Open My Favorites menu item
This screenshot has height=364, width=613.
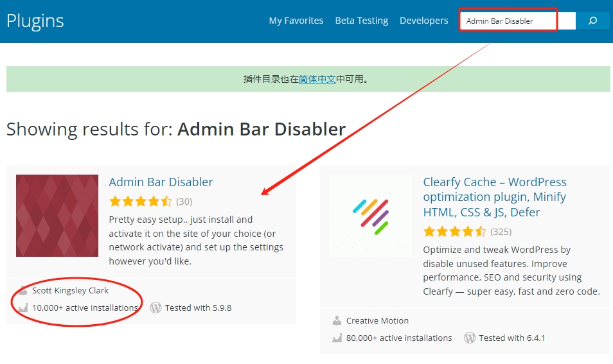coord(296,21)
